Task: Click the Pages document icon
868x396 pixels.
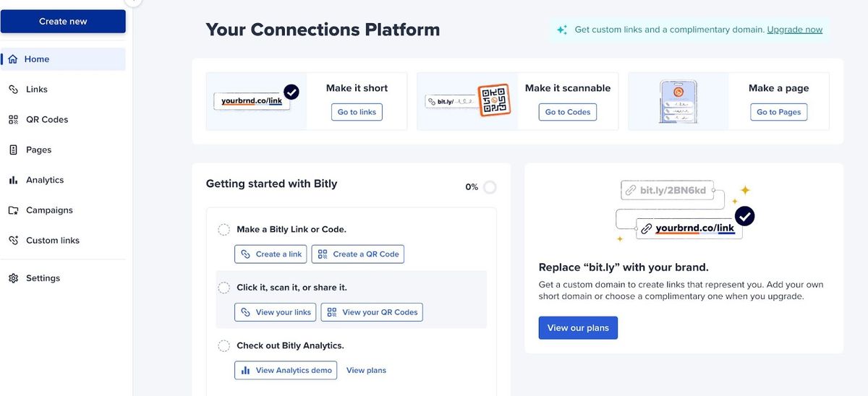Action: tap(13, 150)
